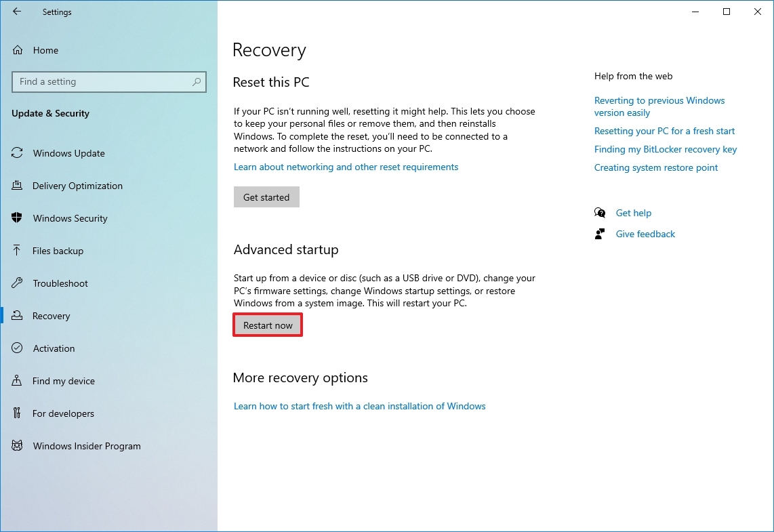Click the Recovery page title
774x532 pixels.
click(270, 50)
